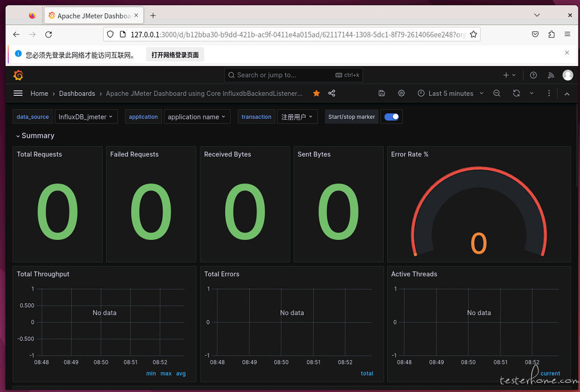Open Firefox application menu
Screen dimensions: 580x392
[567, 34]
